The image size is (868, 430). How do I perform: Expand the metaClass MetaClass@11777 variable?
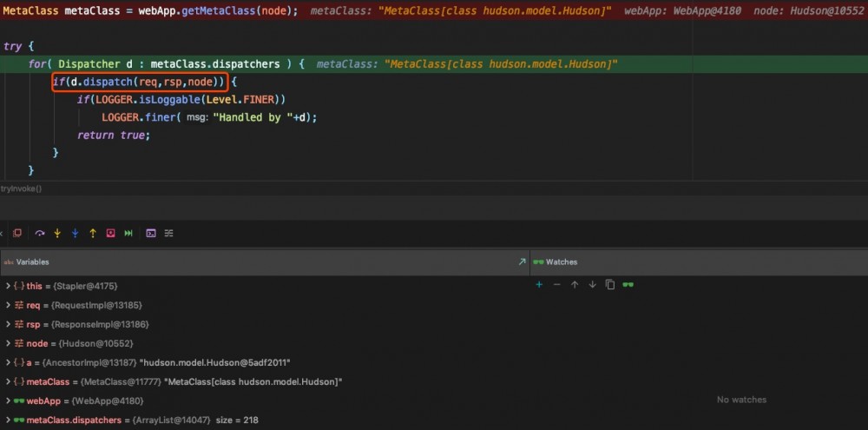(x=7, y=382)
